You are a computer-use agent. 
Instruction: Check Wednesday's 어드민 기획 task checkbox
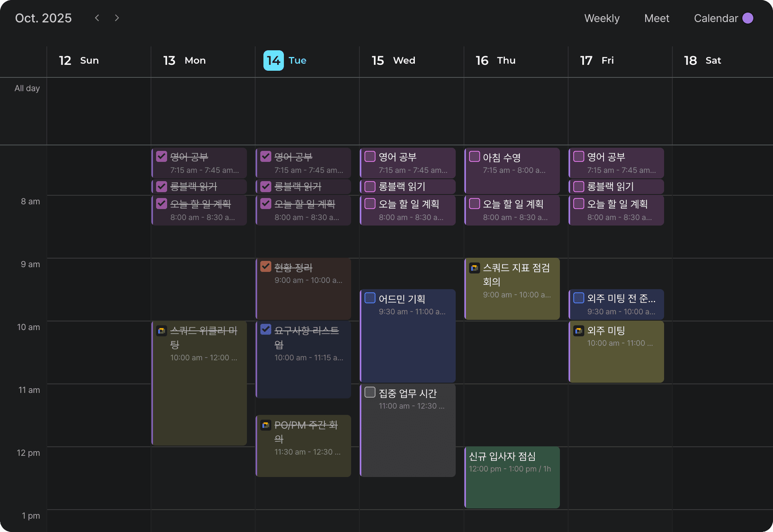click(370, 298)
